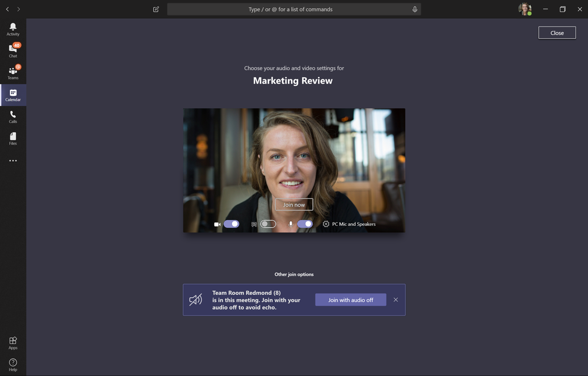Click the video preview of yourself
The height and width of the screenshot is (376, 588).
(294, 171)
